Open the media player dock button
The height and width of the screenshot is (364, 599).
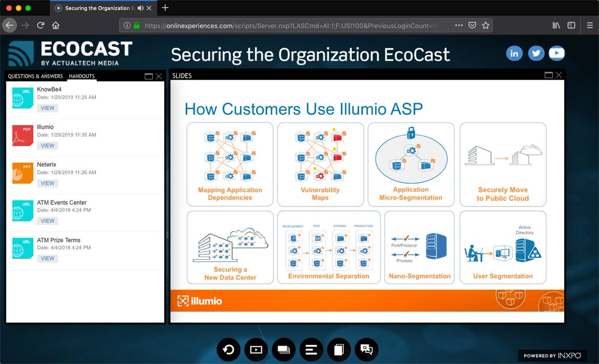(256, 350)
